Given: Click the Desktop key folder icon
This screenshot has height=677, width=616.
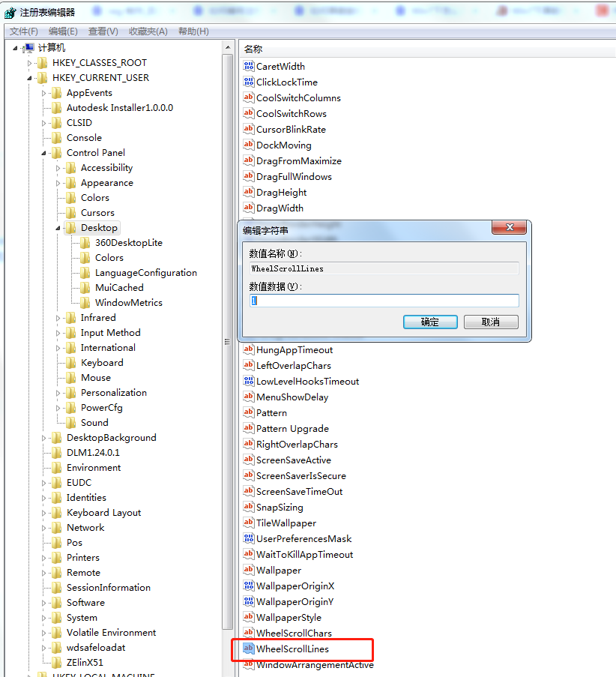Looking at the screenshot, I should click(x=70, y=227).
